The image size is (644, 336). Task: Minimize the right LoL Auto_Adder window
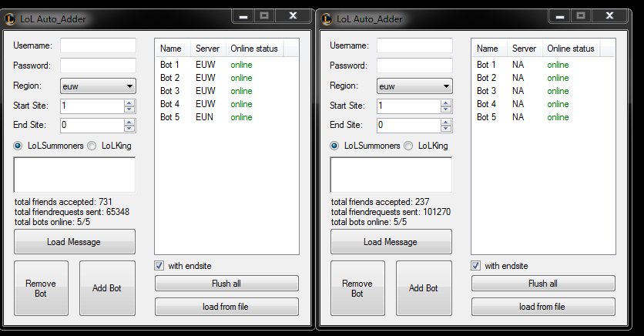tap(560, 16)
